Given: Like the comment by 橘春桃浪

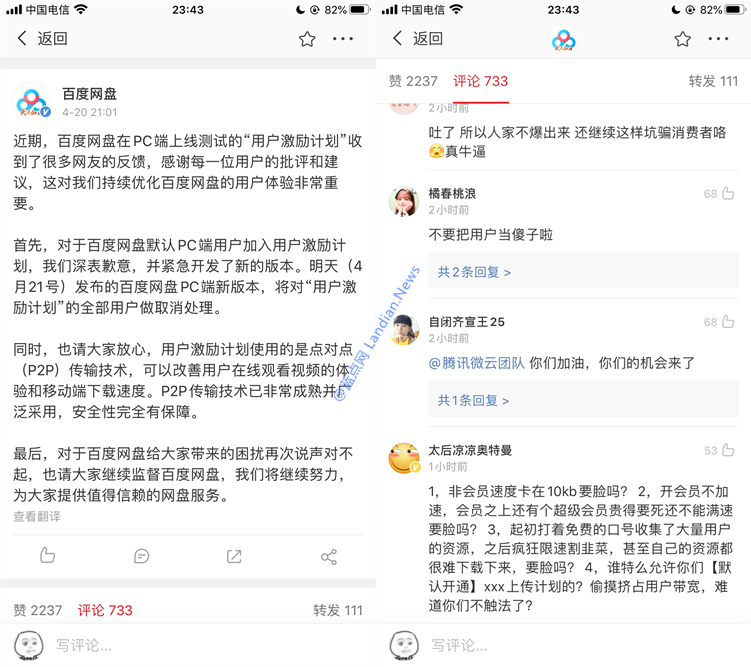Looking at the screenshot, I should click(x=728, y=193).
